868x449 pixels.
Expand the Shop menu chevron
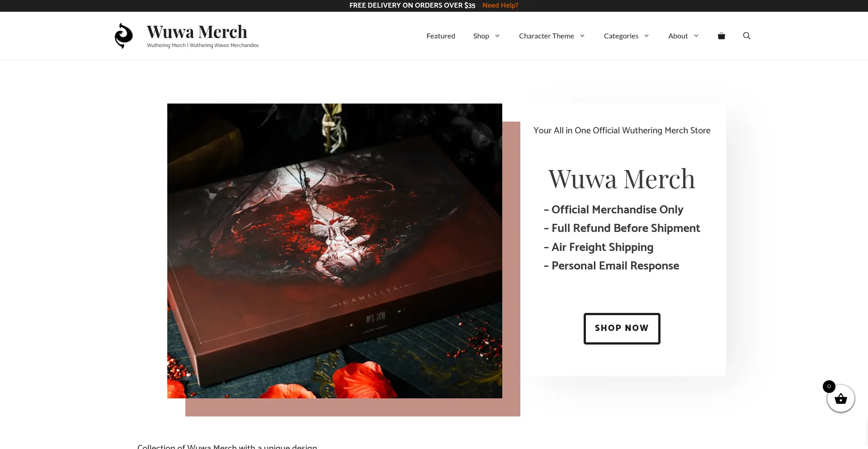(x=497, y=36)
